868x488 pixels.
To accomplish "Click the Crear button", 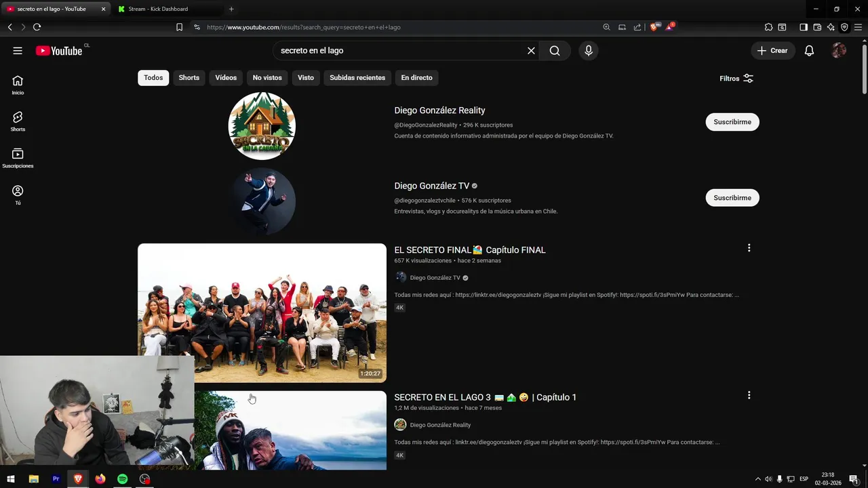I will [x=773, y=51].
